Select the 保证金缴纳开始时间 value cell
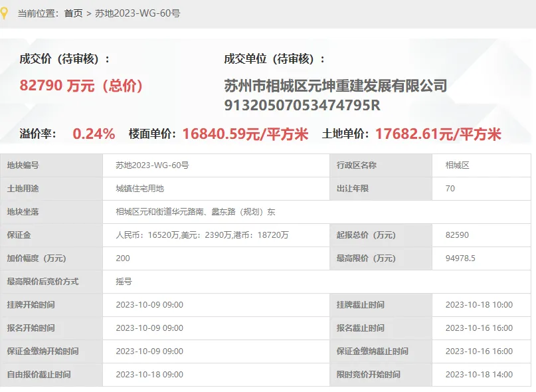 click(216, 351)
